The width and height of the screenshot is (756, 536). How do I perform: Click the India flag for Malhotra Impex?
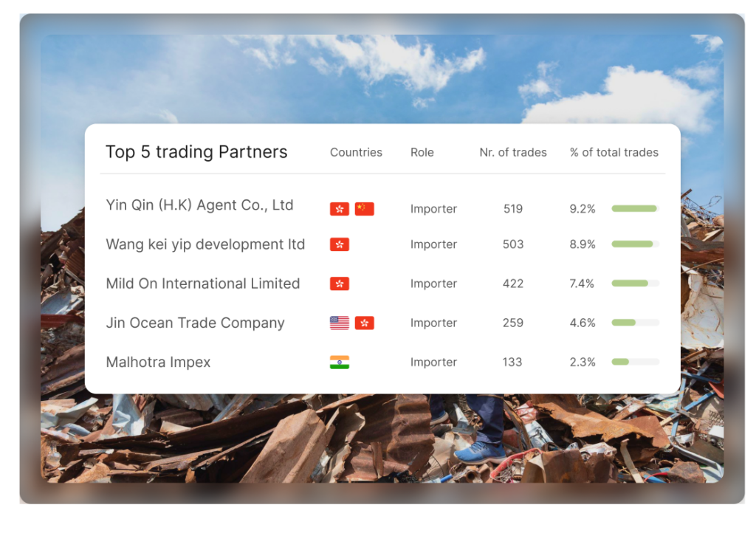click(x=339, y=362)
